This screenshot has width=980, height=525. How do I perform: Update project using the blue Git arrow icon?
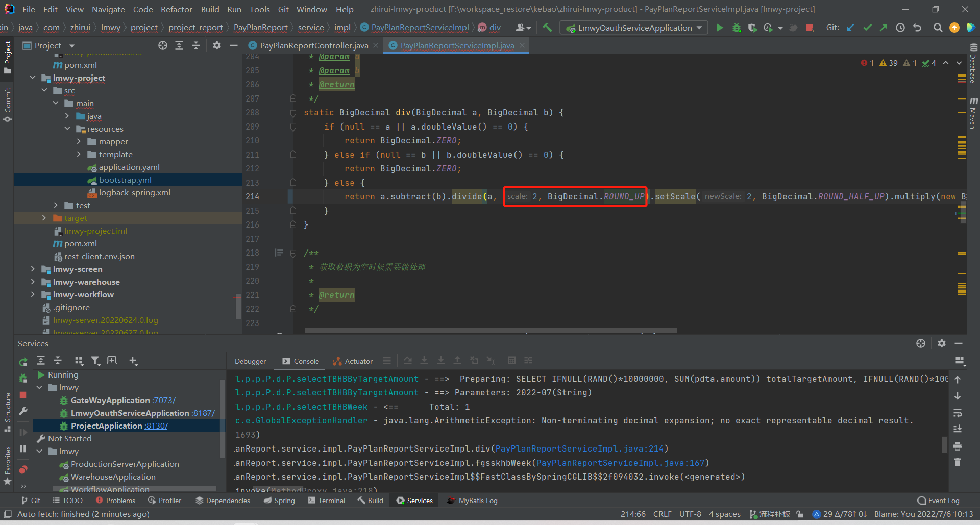coord(850,28)
